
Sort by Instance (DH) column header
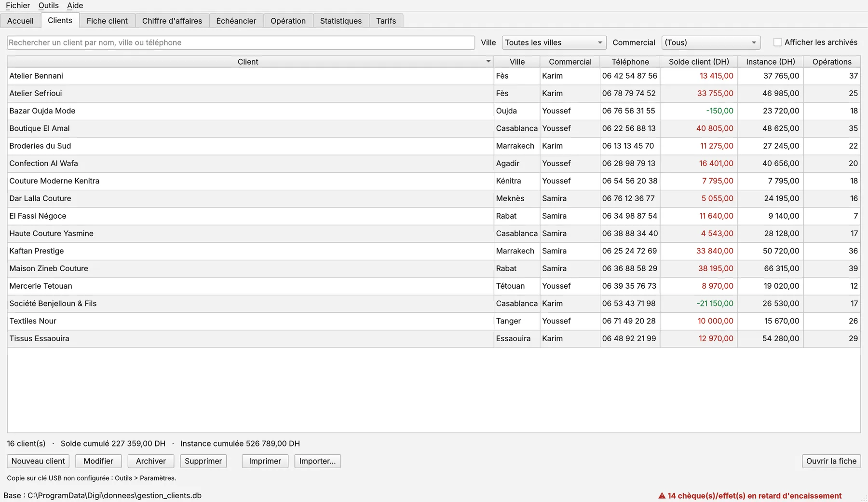[771, 62]
